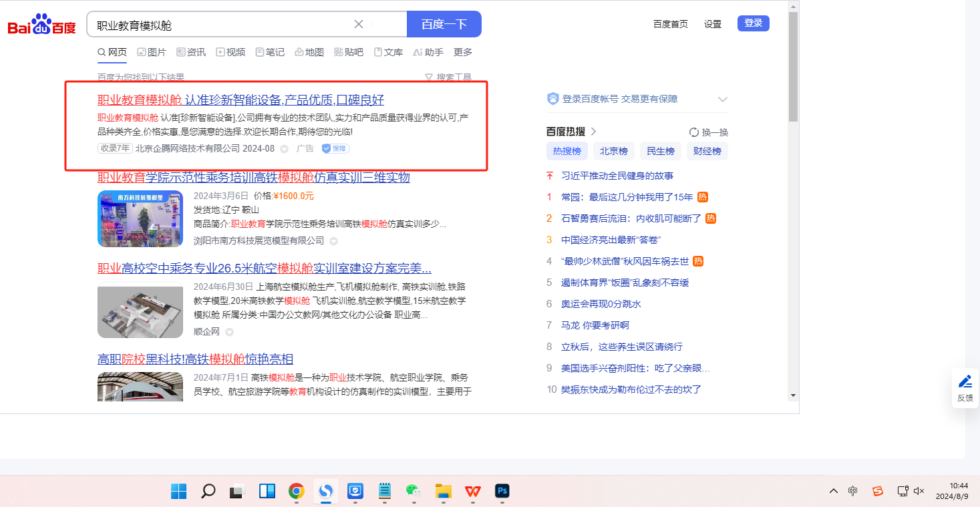Open the 搜索工具 filter options
Viewport: 980px width, 507px height.
tap(448, 77)
